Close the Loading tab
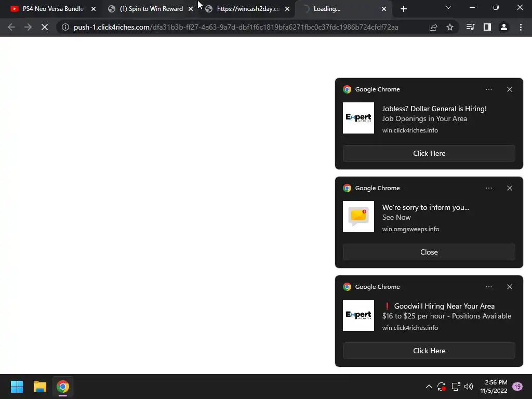Screen dimensions: 532x399 (x=384, y=9)
